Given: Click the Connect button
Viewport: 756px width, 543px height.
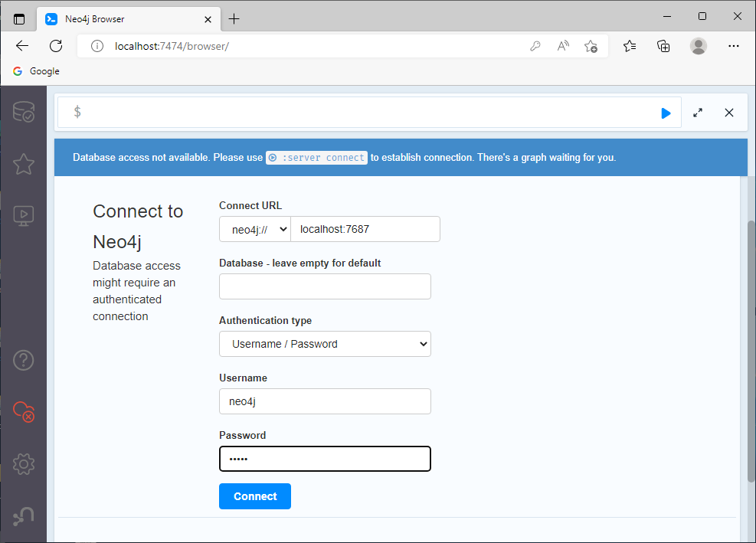Looking at the screenshot, I should click(x=255, y=496).
